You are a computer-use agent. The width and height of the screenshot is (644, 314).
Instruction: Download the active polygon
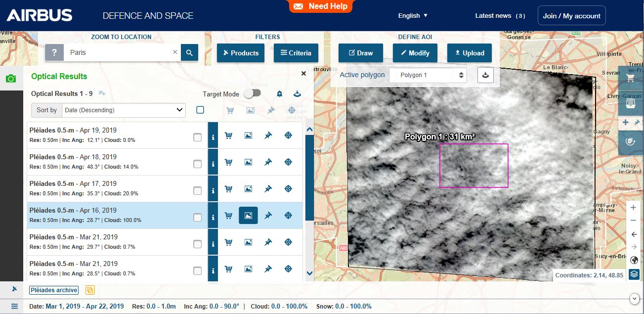click(485, 75)
